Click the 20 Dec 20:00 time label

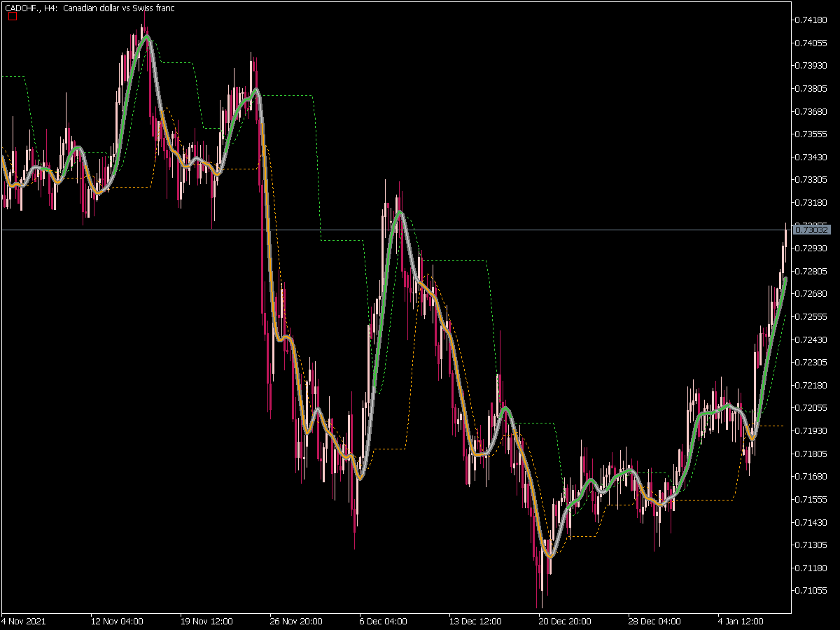[565, 621]
